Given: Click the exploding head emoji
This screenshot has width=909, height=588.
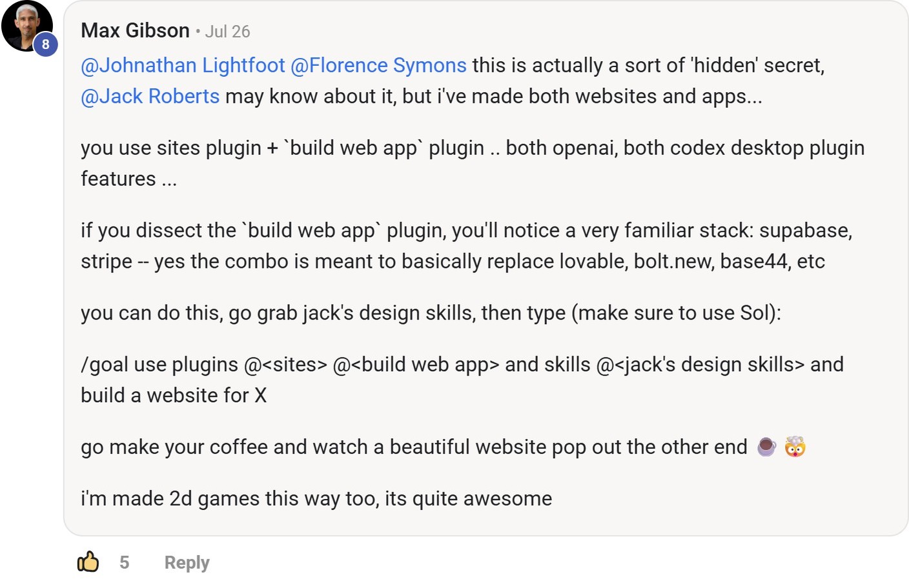Looking at the screenshot, I should click(x=795, y=447).
